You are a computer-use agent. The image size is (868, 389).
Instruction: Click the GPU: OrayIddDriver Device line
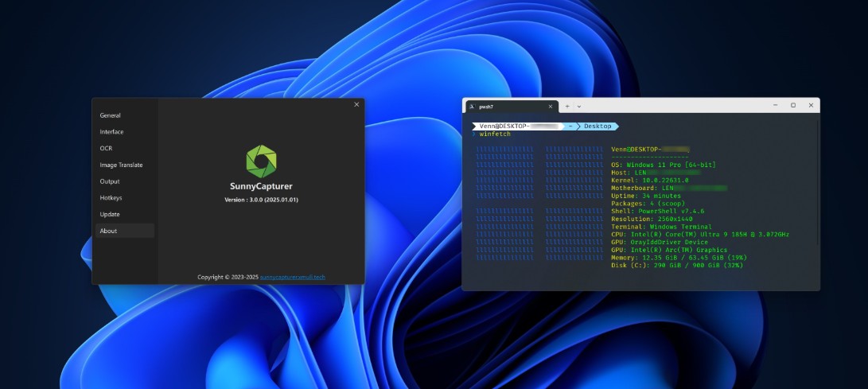(660, 243)
